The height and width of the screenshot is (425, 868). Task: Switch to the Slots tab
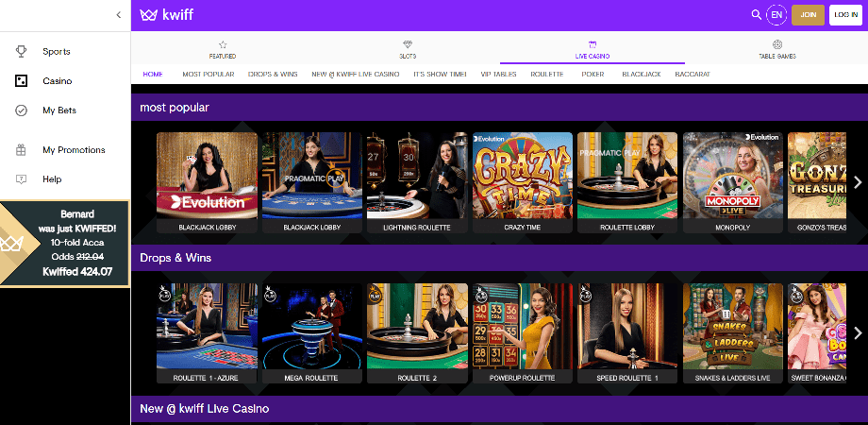coord(408,49)
